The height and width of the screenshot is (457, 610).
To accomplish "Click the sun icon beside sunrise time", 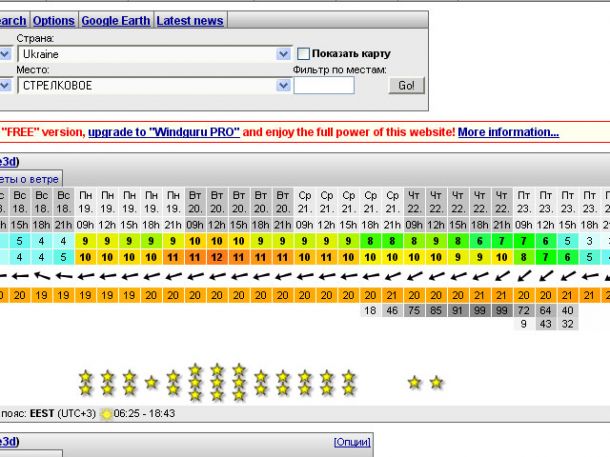I will click(107, 414).
